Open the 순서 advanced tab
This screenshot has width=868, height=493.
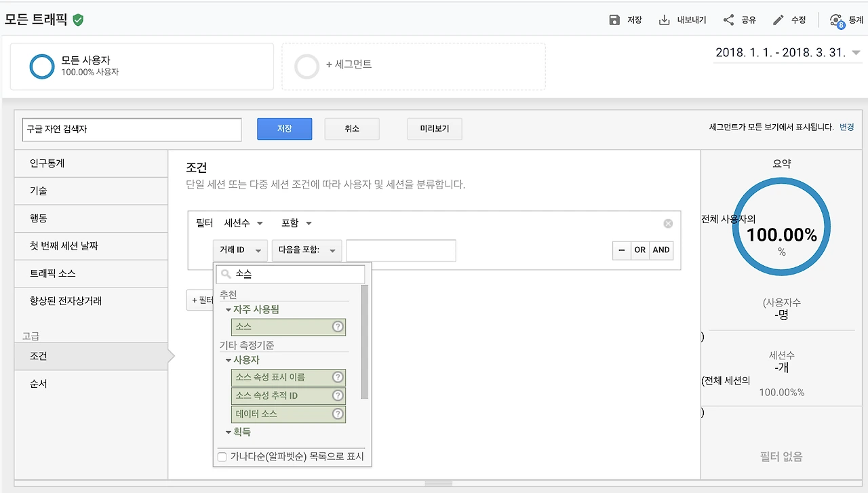91,384
